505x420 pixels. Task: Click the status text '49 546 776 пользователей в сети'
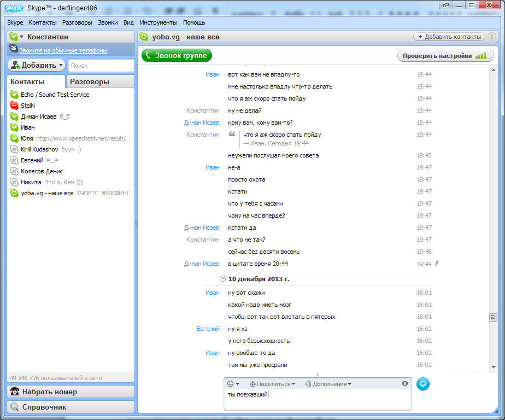[x=56, y=378]
